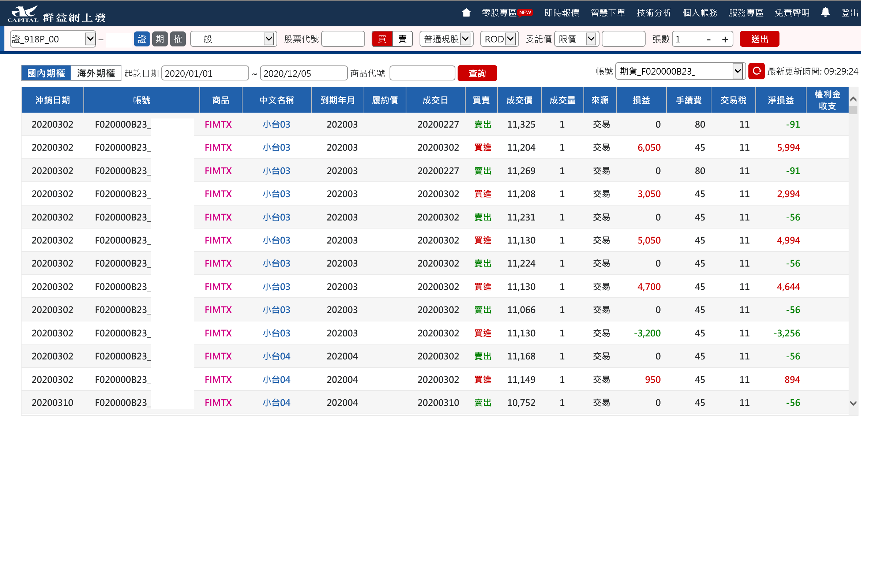Image resolution: width=883 pixels, height=588 pixels.
Task: Toggle order side to 賣 sell
Action: click(402, 39)
